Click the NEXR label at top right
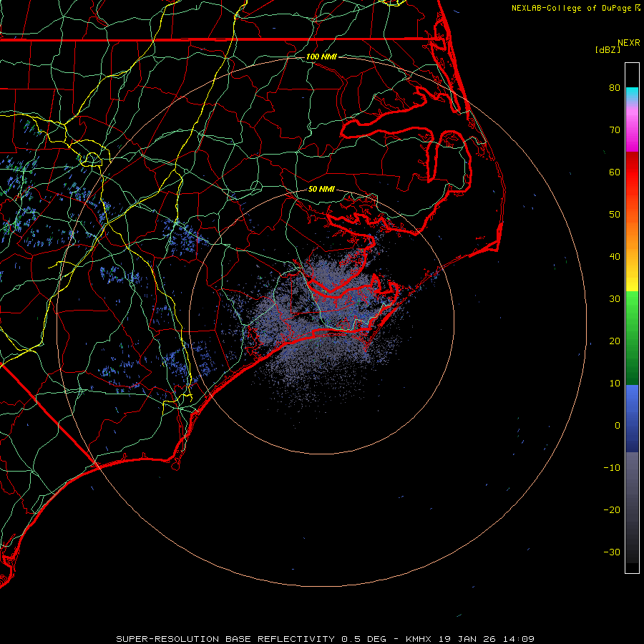Screen dimensions: 644x644 coord(629,43)
